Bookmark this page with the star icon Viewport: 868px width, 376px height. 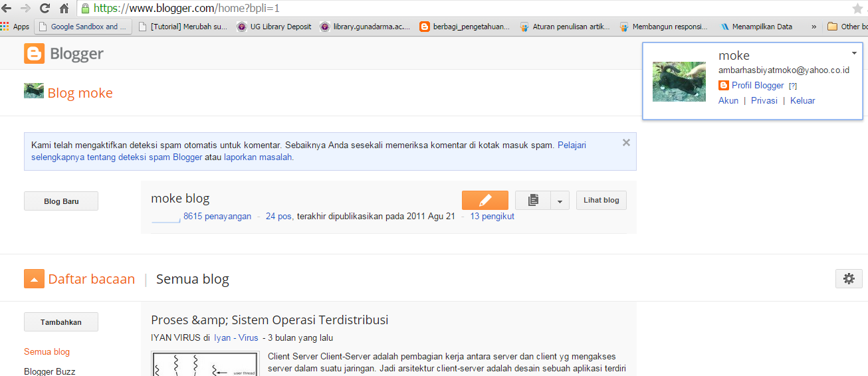[857, 9]
